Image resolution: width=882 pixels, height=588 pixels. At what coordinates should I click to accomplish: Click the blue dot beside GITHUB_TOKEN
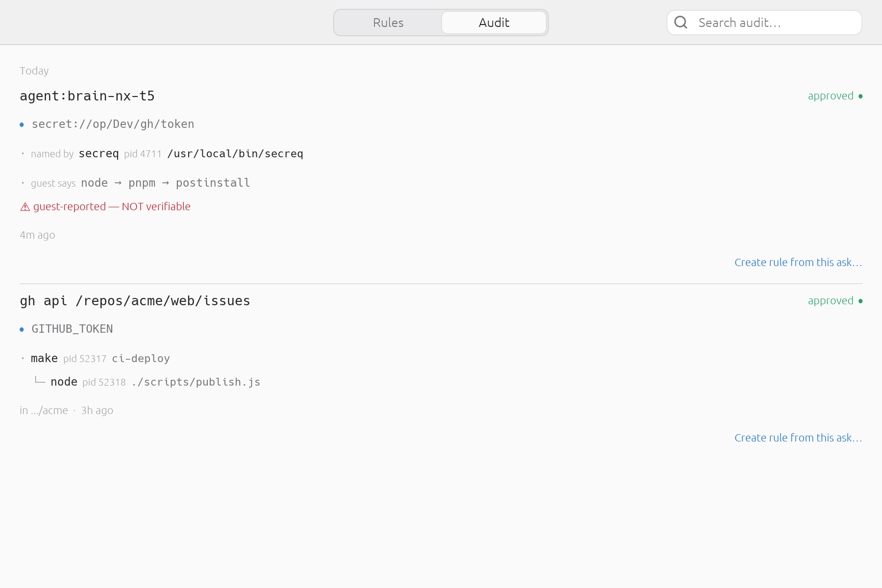[x=22, y=330]
